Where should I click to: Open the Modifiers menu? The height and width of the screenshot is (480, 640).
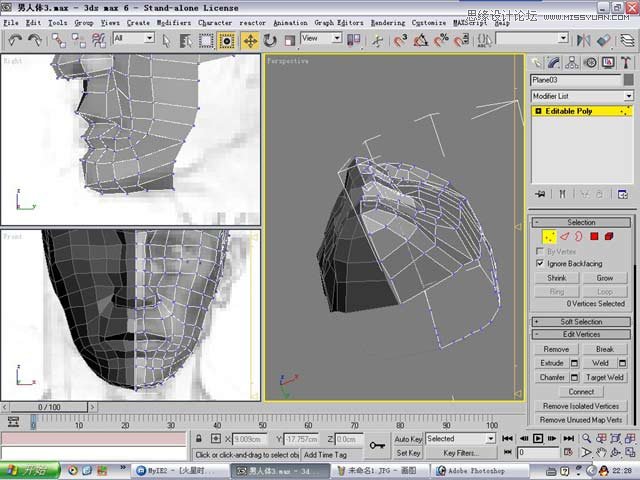pos(173,23)
